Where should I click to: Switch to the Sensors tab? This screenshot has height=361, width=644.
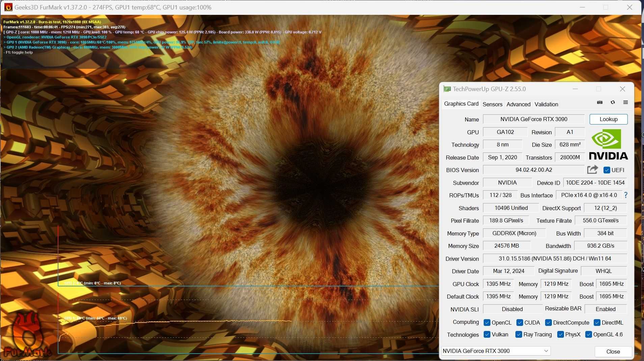point(492,104)
